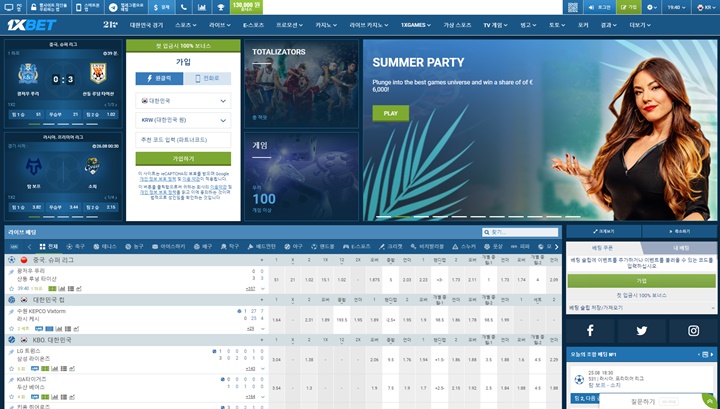720x409 pixels.
Task: Switch registration to phone method
Action: [207, 78]
